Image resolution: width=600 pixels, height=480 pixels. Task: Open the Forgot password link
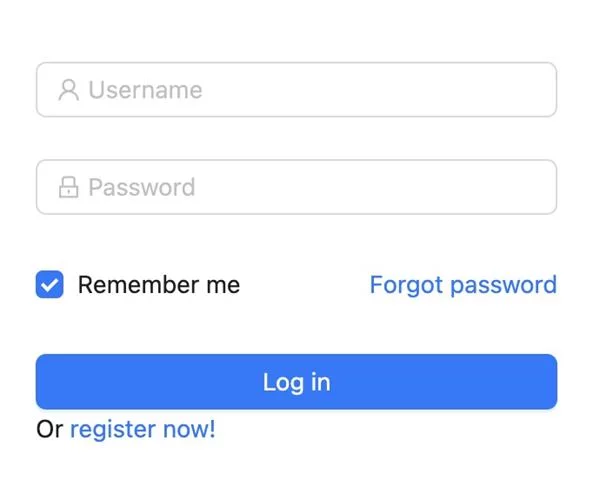(x=462, y=285)
